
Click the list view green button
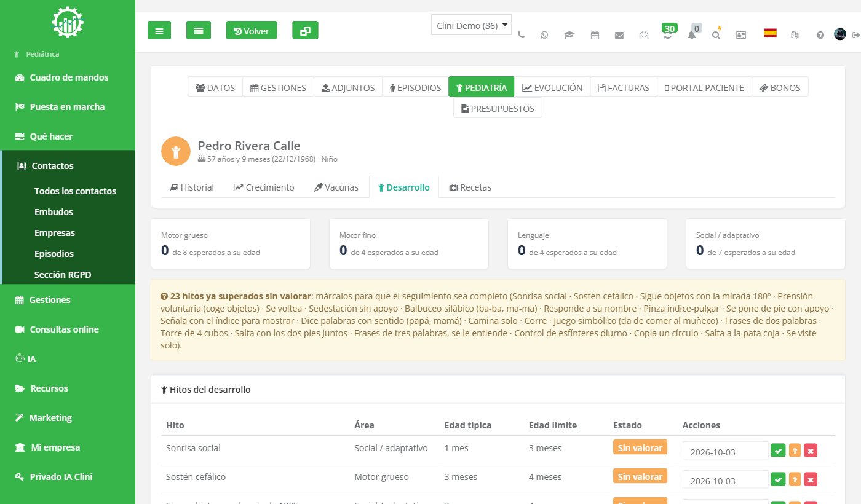tap(199, 30)
